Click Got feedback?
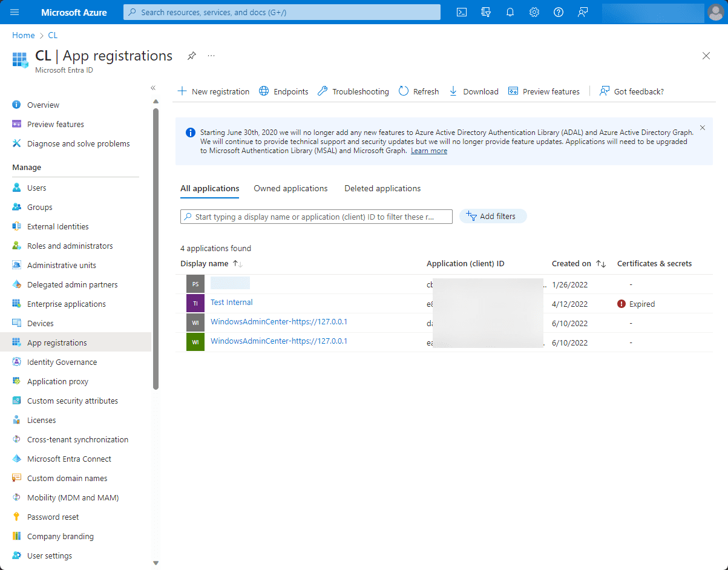This screenshot has height=570, width=728. point(632,91)
